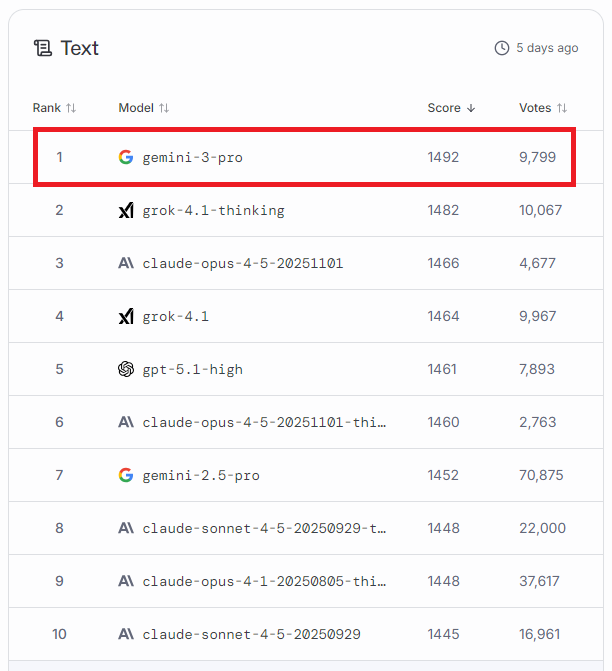
Task: Select score 1492 for gemini-3-pro
Action: [443, 157]
